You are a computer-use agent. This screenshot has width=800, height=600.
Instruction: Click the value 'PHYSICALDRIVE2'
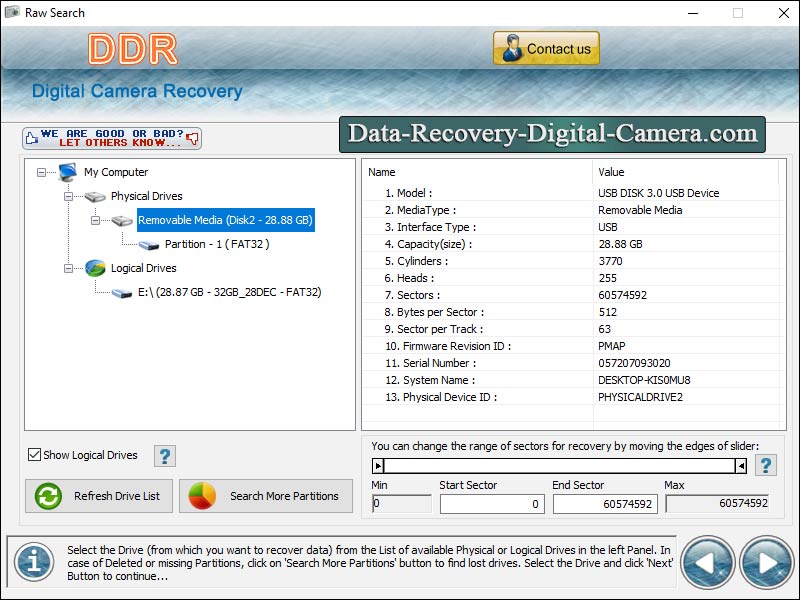(x=640, y=397)
